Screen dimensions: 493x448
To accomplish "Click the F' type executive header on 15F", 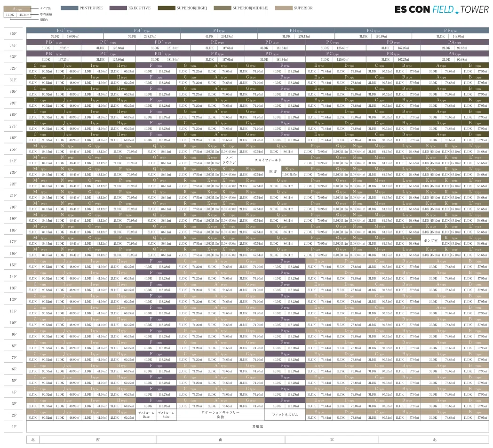I will [x=156, y=261].
